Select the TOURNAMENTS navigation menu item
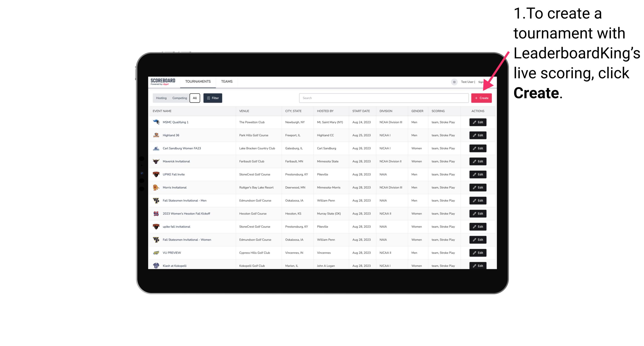This screenshot has width=644, height=346. tap(198, 81)
